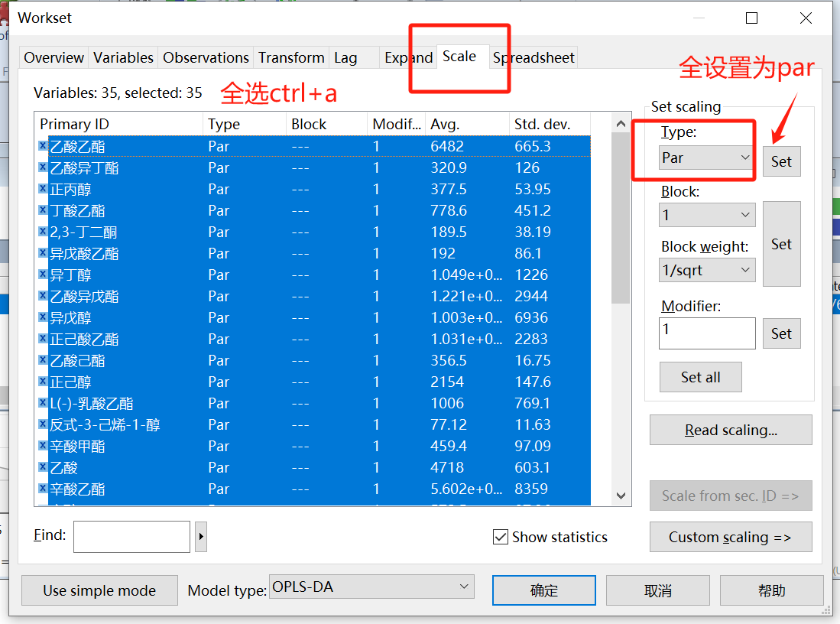840x624 pixels.
Task: Open the scaling Type dropdown
Action: point(706,158)
